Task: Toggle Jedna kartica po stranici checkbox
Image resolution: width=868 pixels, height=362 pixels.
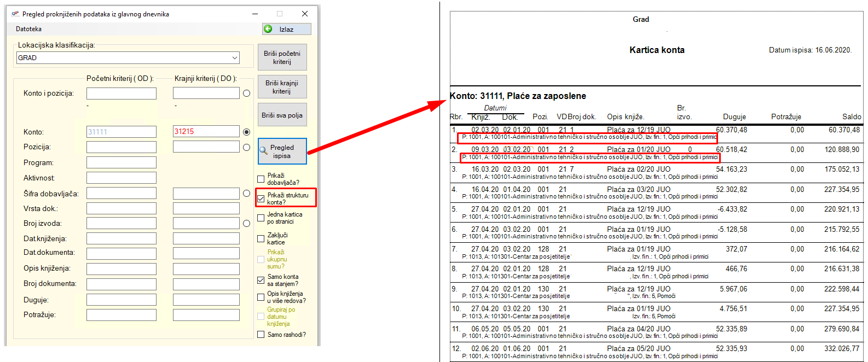Action: click(261, 218)
